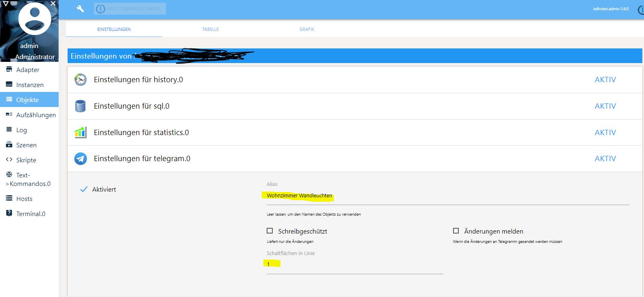Click the wrench settings icon in top bar

pyautogui.click(x=80, y=9)
